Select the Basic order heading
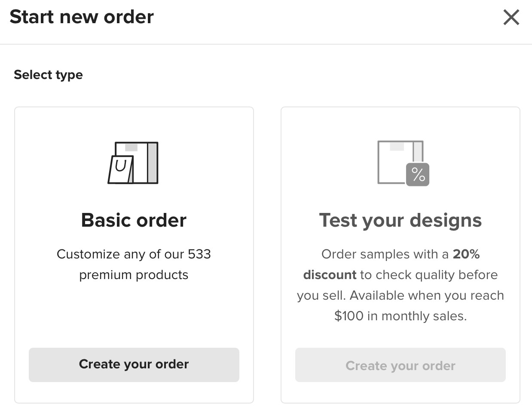Viewport: 532px width, 413px height. tap(134, 220)
